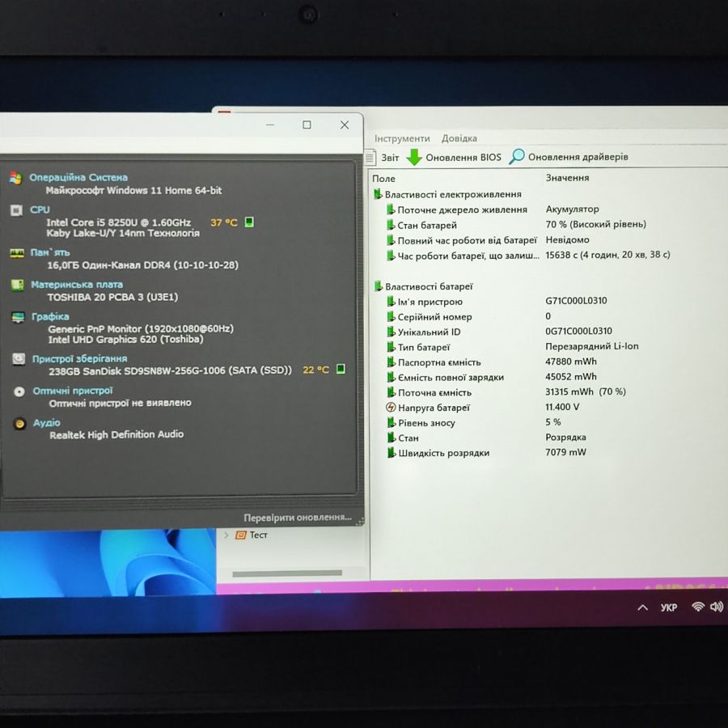Select the Властивості електроживлення row
728x728 pixels.
(x=448, y=194)
